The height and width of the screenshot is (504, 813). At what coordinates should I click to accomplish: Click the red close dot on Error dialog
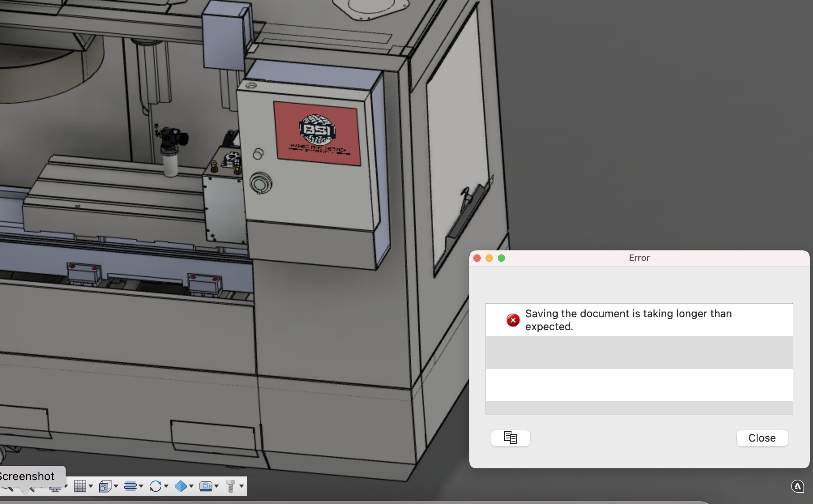477,258
